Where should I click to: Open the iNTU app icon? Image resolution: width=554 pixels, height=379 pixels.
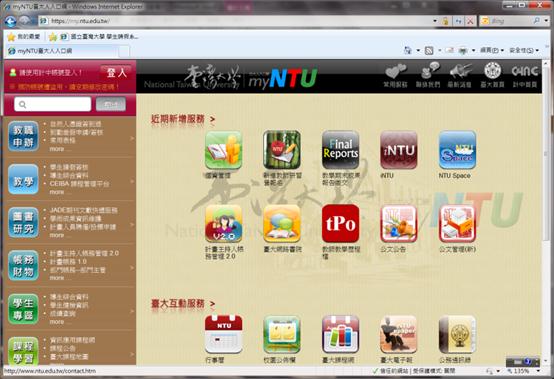point(399,150)
